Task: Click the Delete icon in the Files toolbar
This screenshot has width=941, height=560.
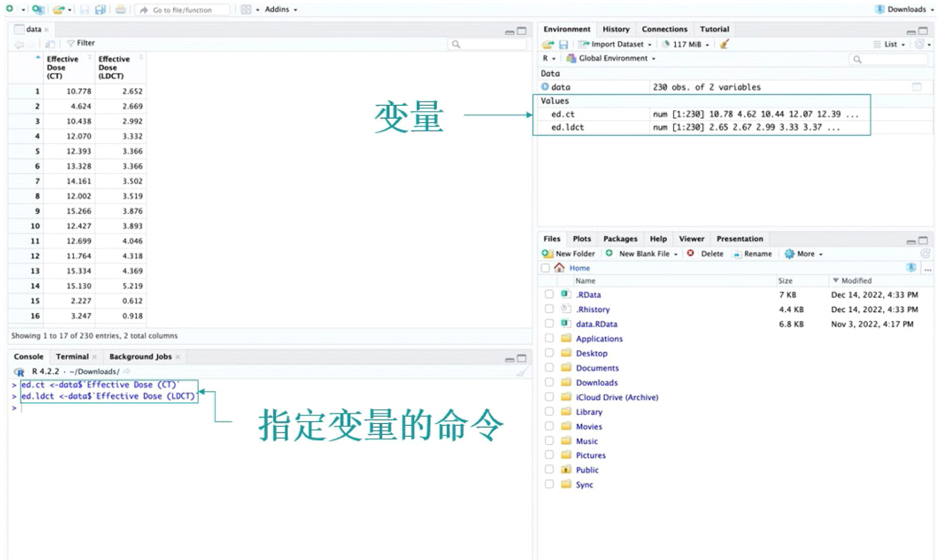Action: [690, 254]
